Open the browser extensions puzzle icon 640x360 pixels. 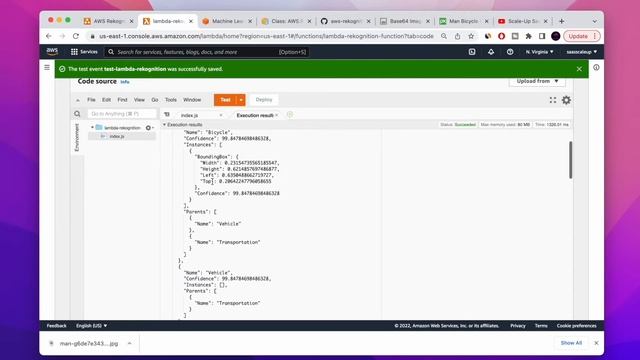(x=529, y=36)
